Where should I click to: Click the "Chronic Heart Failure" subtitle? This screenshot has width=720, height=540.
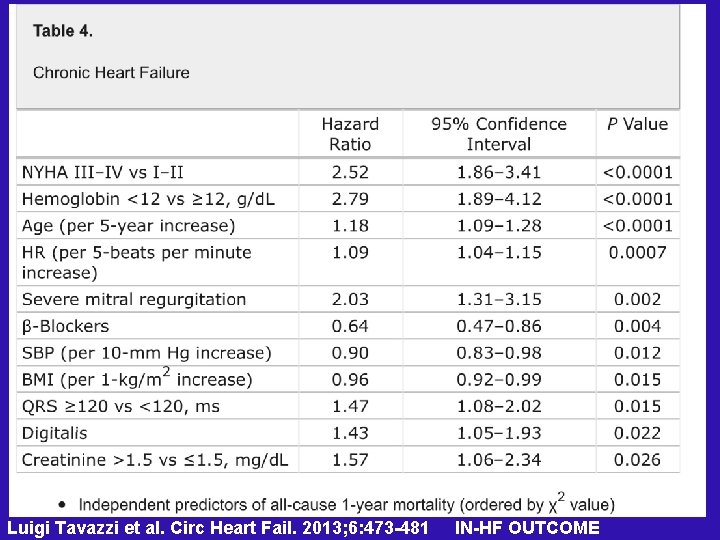[111, 72]
